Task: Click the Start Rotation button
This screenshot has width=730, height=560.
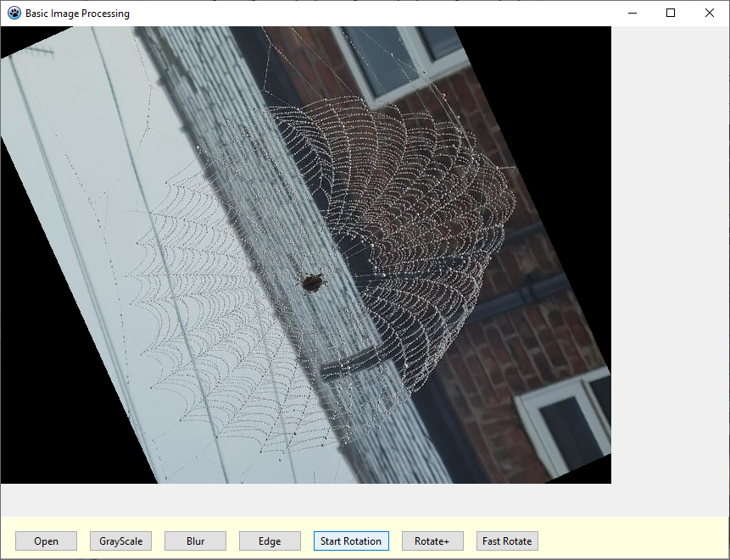Action: pos(351,541)
